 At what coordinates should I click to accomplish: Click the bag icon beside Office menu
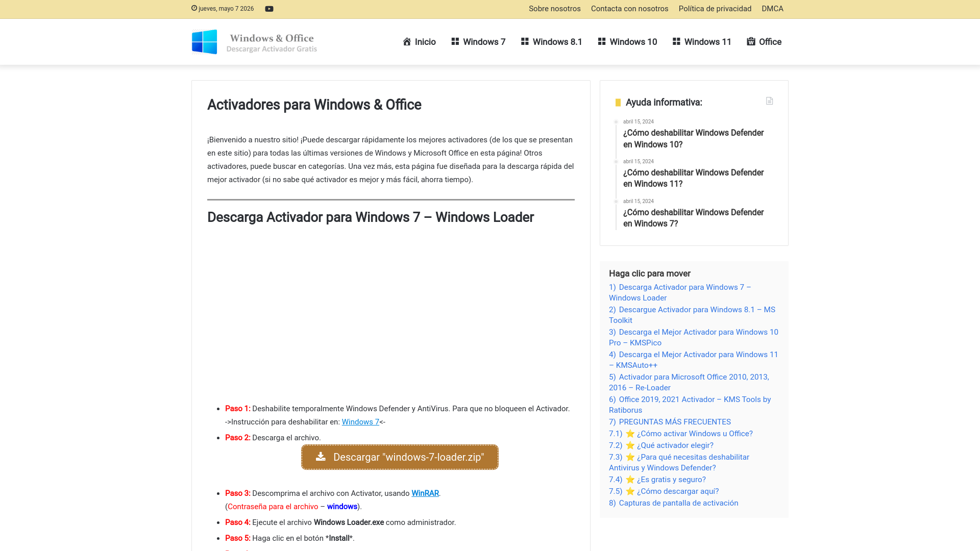pos(751,41)
